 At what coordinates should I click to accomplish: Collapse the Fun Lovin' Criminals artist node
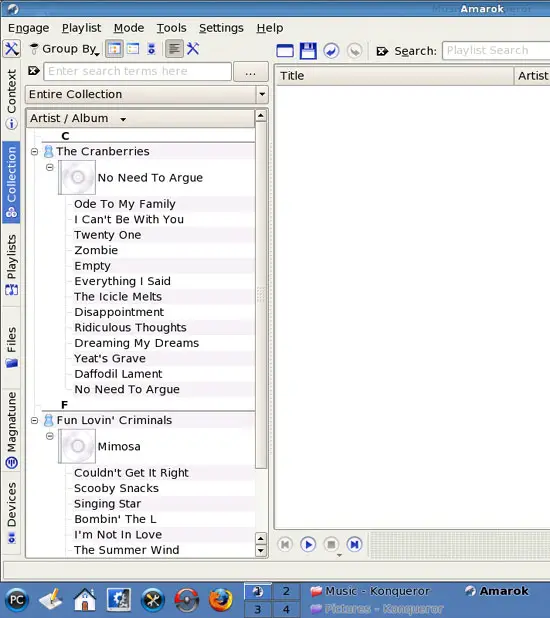(x=35, y=421)
